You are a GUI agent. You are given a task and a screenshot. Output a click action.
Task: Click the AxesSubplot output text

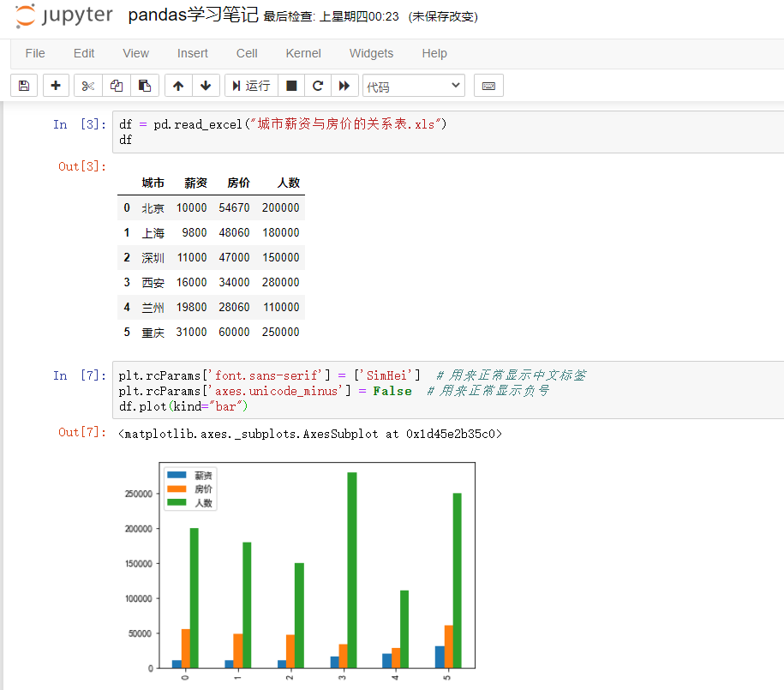tap(310, 434)
